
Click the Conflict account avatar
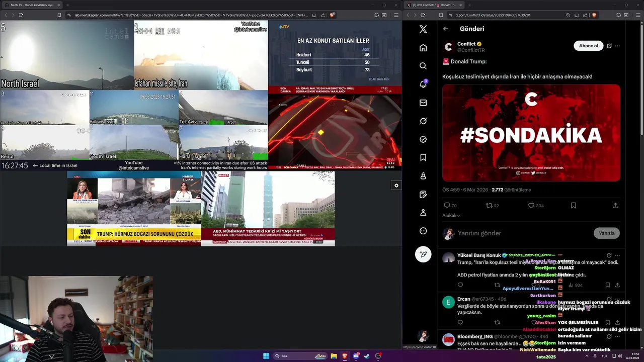448,47
